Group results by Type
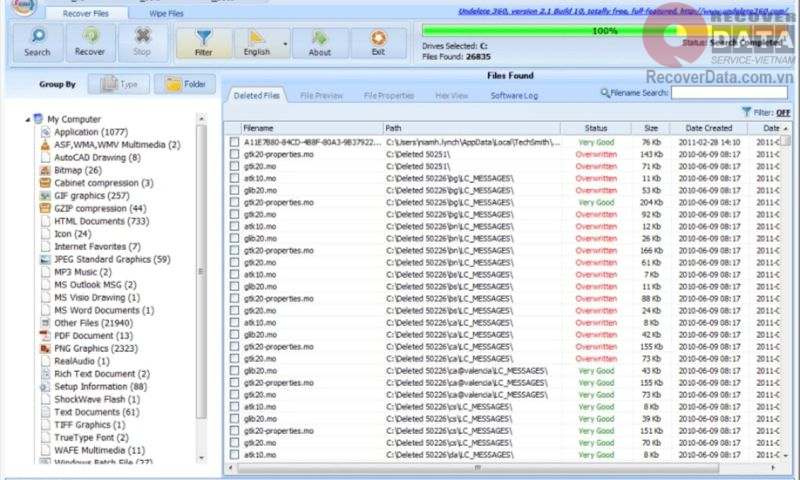 click(x=118, y=84)
